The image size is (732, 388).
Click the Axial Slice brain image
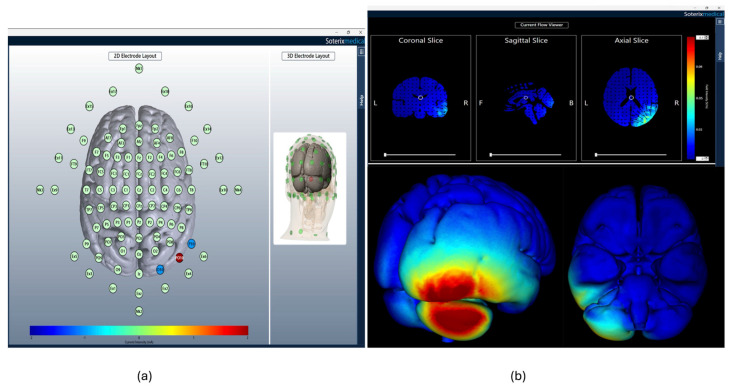[631, 97]
